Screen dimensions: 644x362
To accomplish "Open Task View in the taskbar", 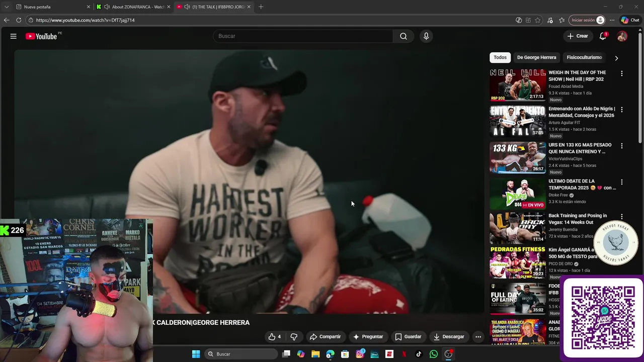I will tap(286, 354).
